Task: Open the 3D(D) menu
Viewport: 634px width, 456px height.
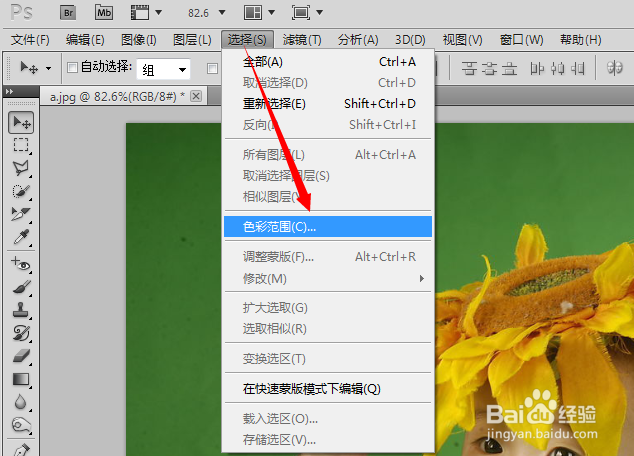Action: 410,40
